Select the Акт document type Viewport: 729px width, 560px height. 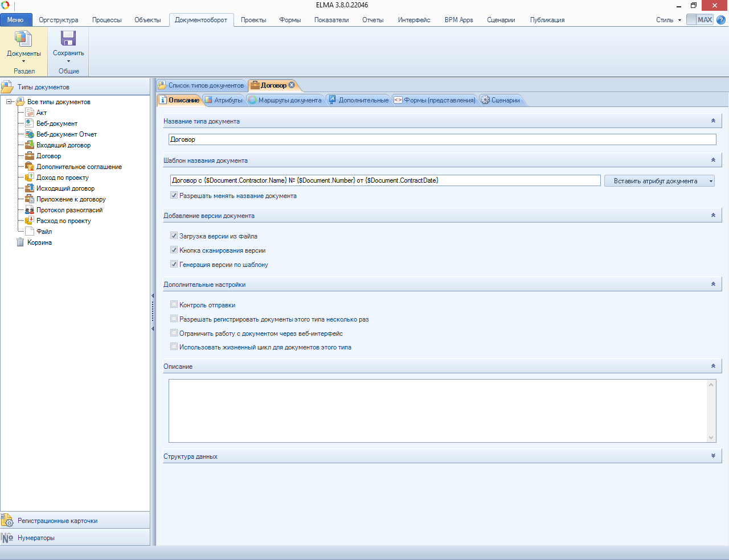tap(41, 113)
